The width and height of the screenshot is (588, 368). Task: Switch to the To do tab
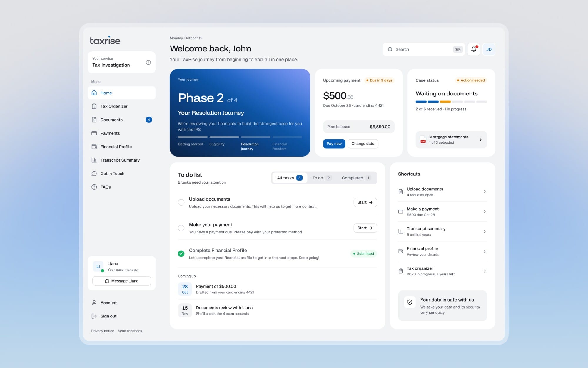click(x=322, y=178)
